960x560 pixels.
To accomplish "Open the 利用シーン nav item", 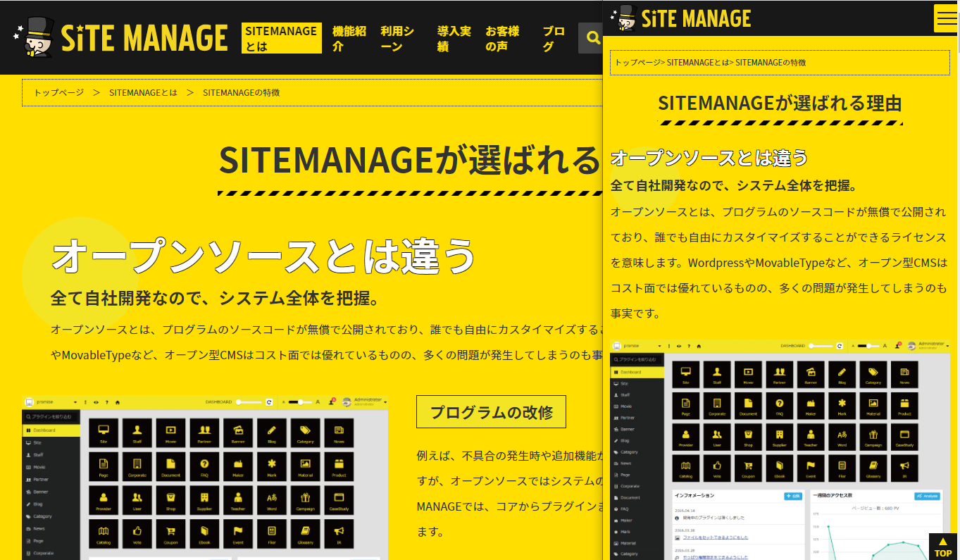I will pos(398,38).
